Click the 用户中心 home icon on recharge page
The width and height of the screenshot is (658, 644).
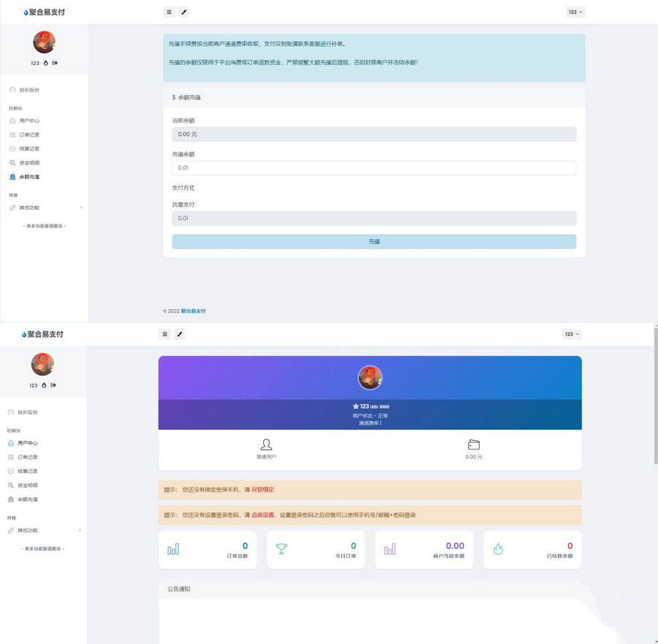pos(12,121)
